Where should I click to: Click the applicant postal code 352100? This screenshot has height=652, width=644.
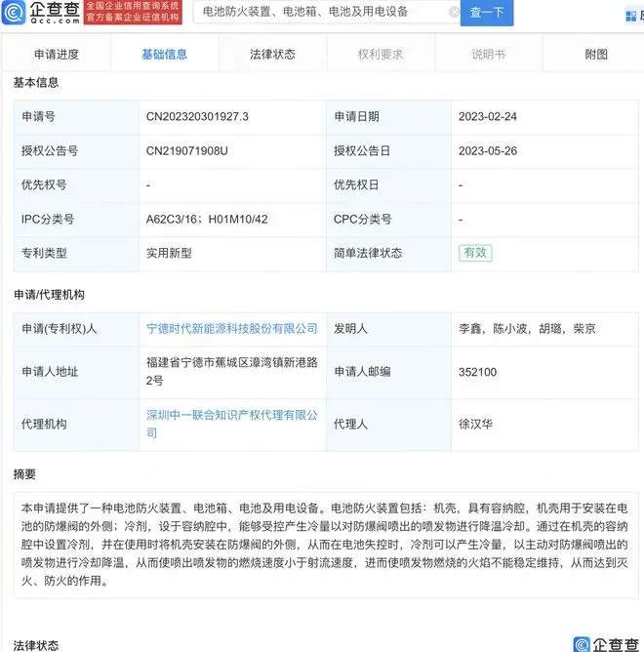point(477,372)
